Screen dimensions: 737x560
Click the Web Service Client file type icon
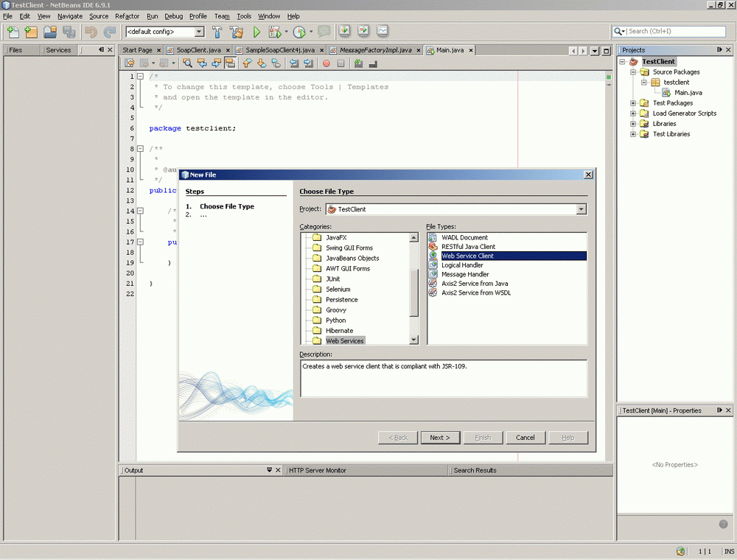pyautogui.click(x=433, y=256)
